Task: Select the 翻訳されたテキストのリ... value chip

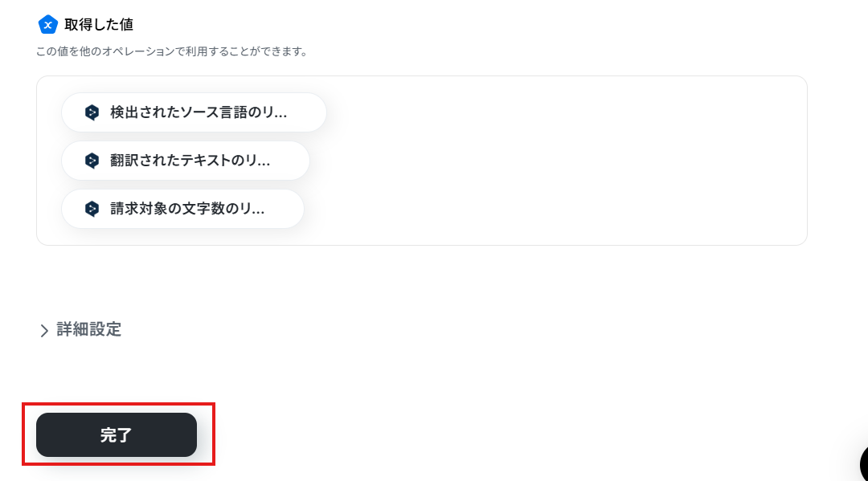Action: click(186, 161)
